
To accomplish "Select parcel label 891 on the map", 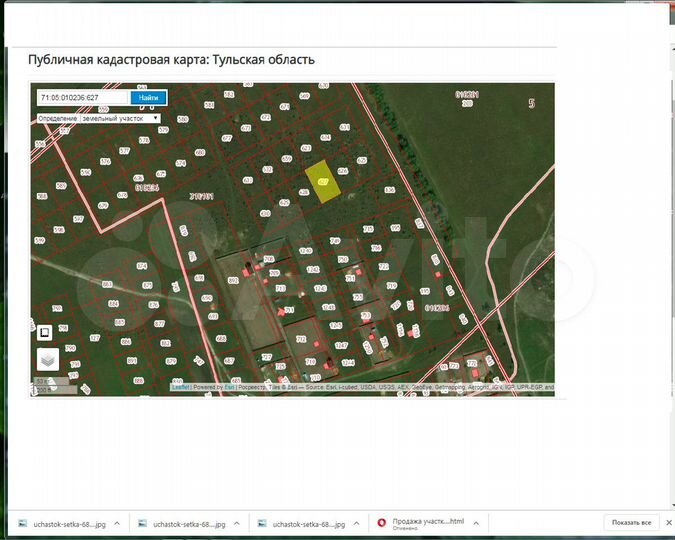I will coord(132,360).
